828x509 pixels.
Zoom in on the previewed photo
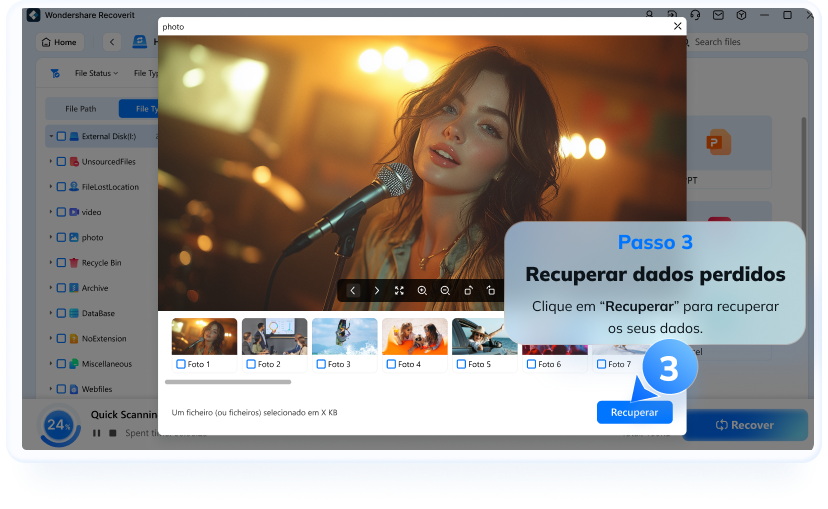coord(422,290)
